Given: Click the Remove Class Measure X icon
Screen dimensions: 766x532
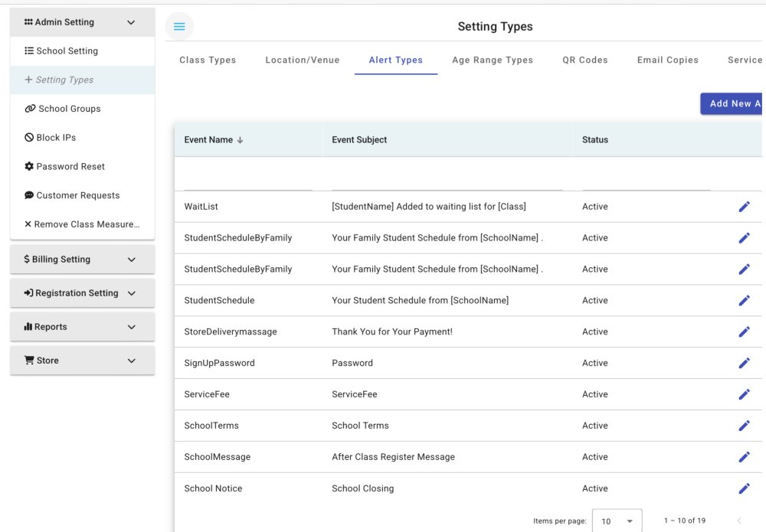Looking at the screenshot, I should (x=28, y=224).
